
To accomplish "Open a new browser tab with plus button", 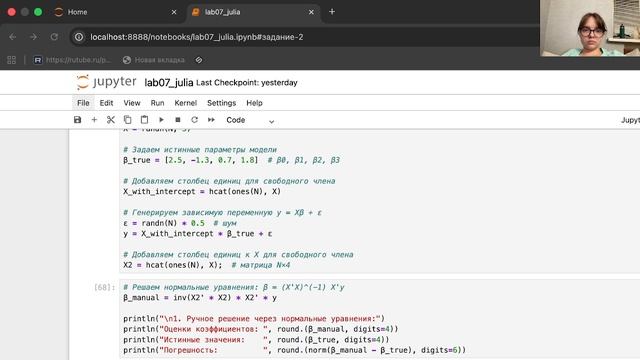I will [x=332, y=12].
